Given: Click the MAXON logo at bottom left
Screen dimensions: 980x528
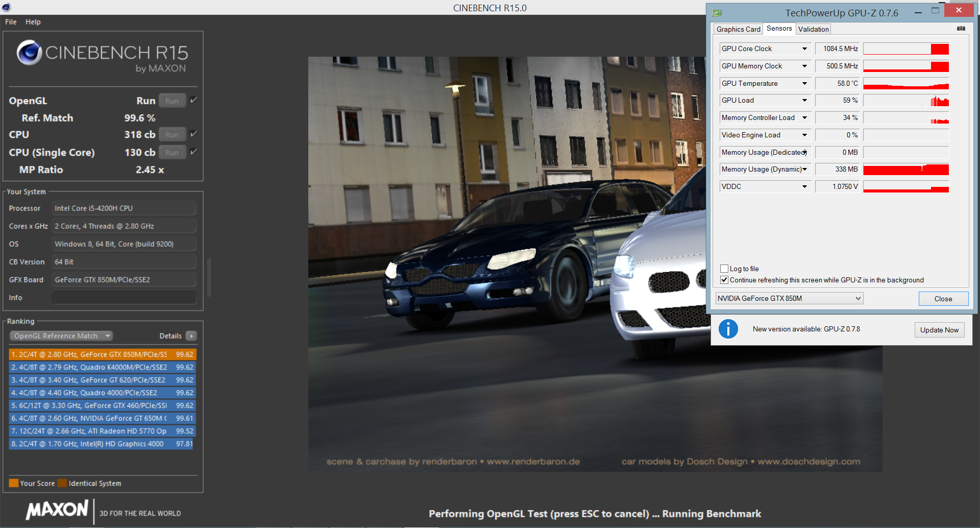Looking at the screenshot, I should pos(57,510).
